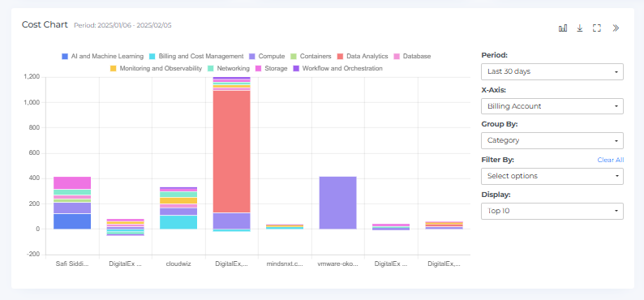
Task: Open the Period dropdown showing Last 30 days
Action: coord(552,71)
